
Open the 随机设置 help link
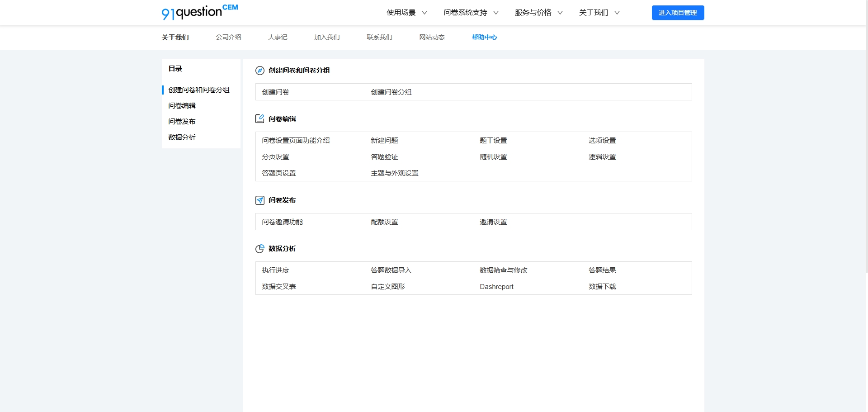493,157
